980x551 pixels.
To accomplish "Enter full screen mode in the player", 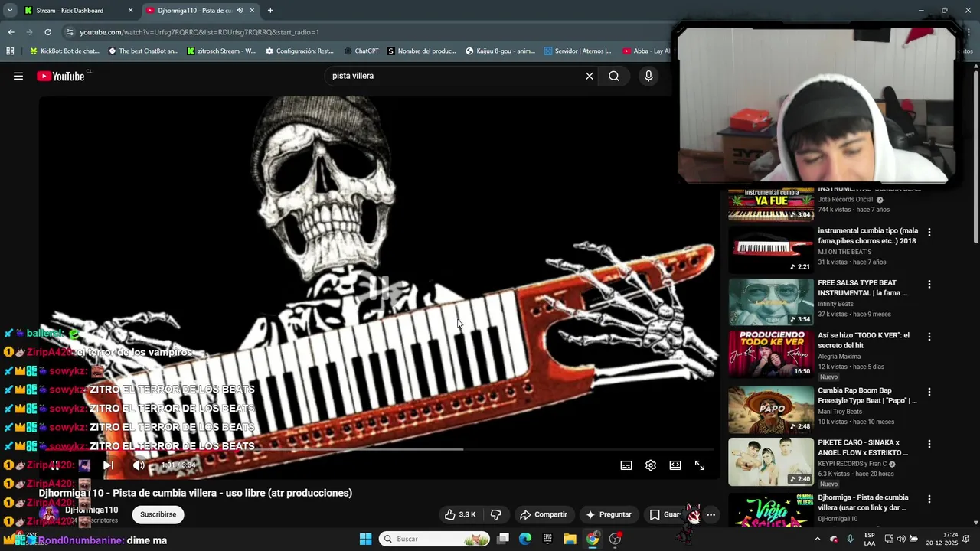I will coord(700,465).
